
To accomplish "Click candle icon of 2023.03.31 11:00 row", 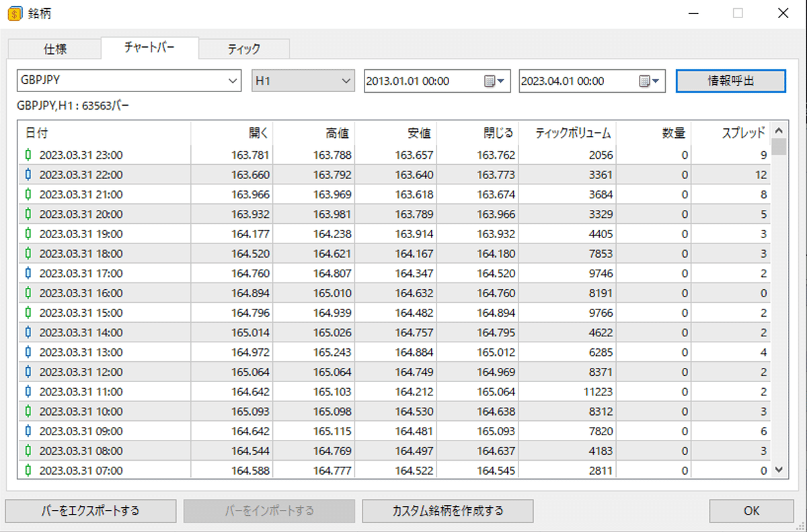I will tap(28, 391).
